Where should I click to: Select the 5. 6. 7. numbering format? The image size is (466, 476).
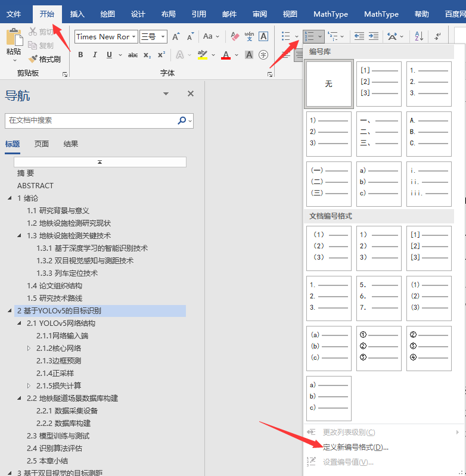click(379, 298)
